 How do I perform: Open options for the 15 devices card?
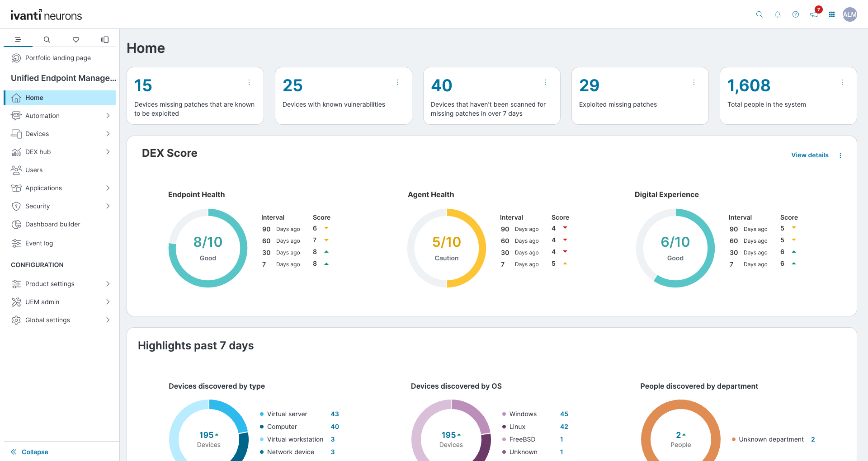[x=249, y=82]
